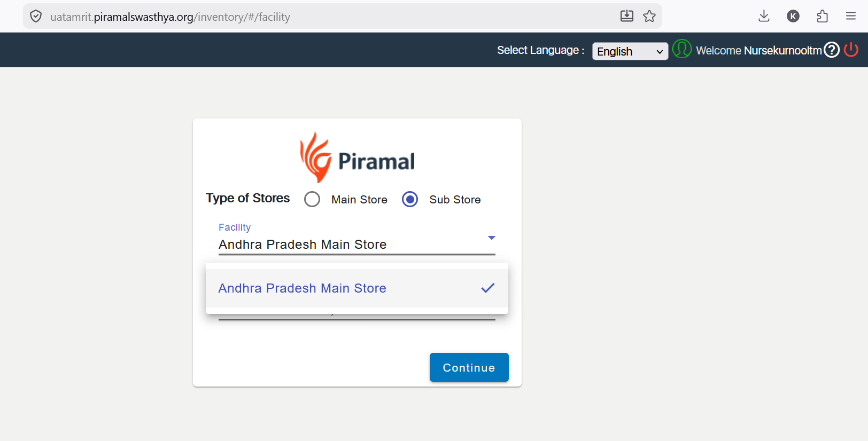The height and width of the screenshot is (441, 868).
Task: Click the Facility field showing Andhra Pradesh
Action: [x=357, y=245]
